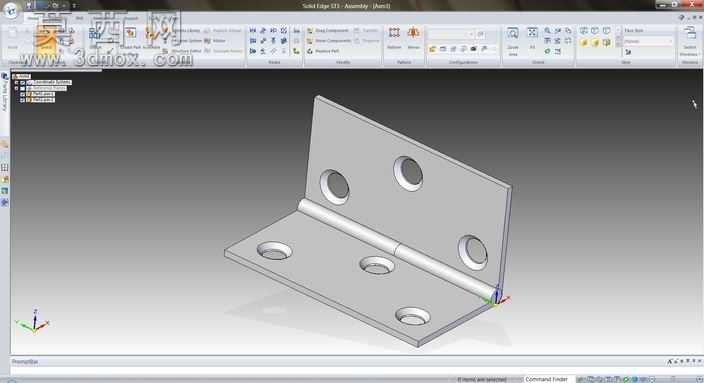
Task: Toggle checkbox of second hinge part in tree
Action: [23, 100]
